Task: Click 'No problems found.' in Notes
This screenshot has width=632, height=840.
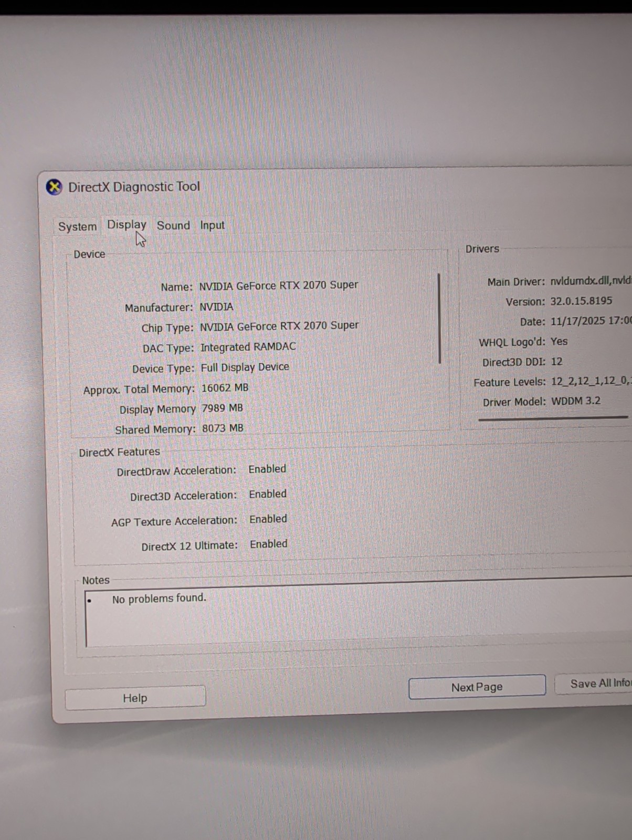Action: pyautogui.click(x=159, y=598)
